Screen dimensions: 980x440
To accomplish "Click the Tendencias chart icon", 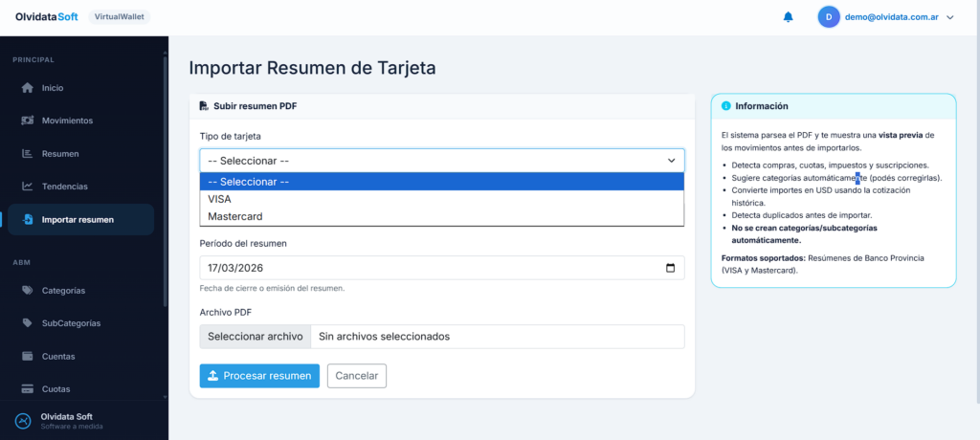I will pos(28,187).
